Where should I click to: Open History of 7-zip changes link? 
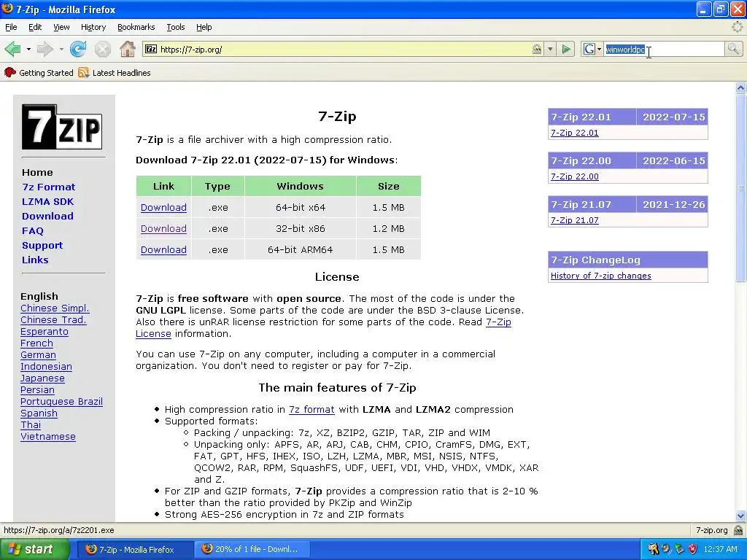601,276
